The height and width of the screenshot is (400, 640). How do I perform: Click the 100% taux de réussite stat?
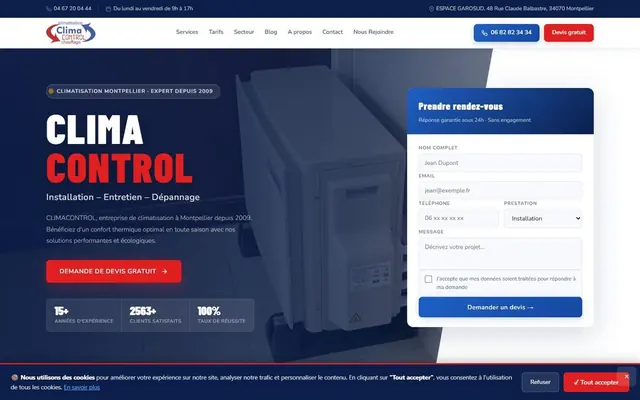click(222, 315)
